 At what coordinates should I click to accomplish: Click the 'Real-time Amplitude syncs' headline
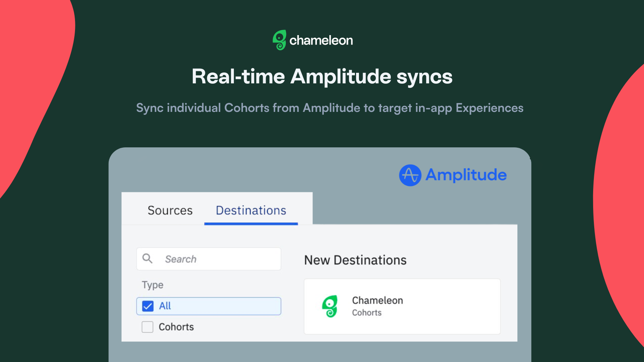[x=322, y=77]
